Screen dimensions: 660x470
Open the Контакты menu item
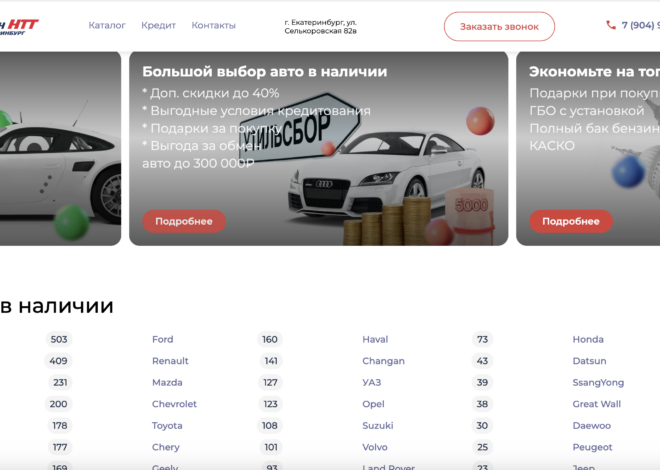pos(213,25)
